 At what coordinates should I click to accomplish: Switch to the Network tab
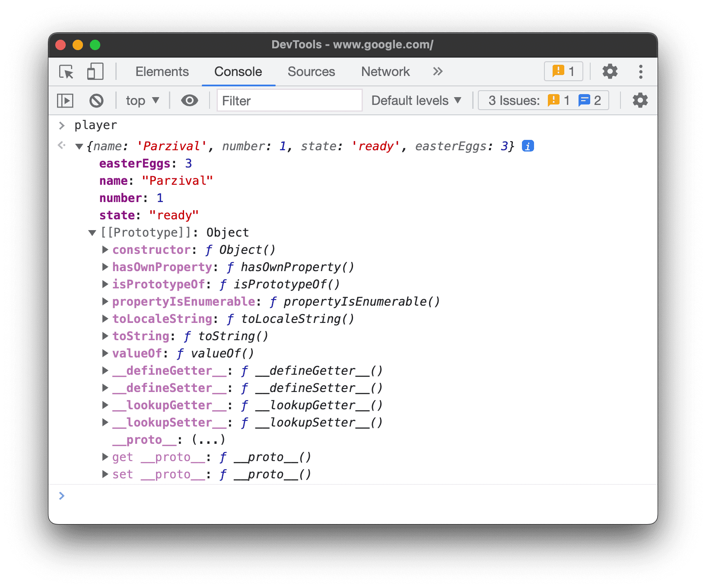385,72
